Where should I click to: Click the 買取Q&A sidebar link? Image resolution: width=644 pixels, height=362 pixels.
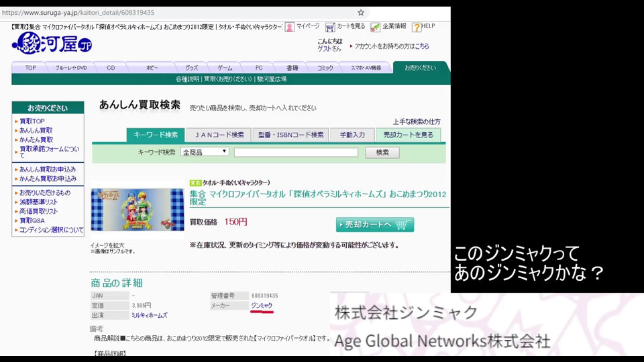(32, 221)
